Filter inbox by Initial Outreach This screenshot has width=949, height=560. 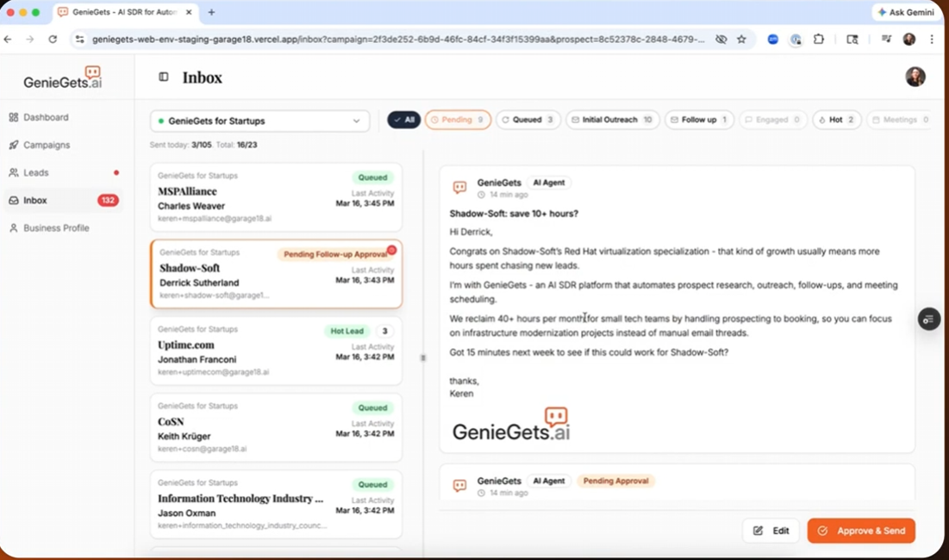(612, 120)
